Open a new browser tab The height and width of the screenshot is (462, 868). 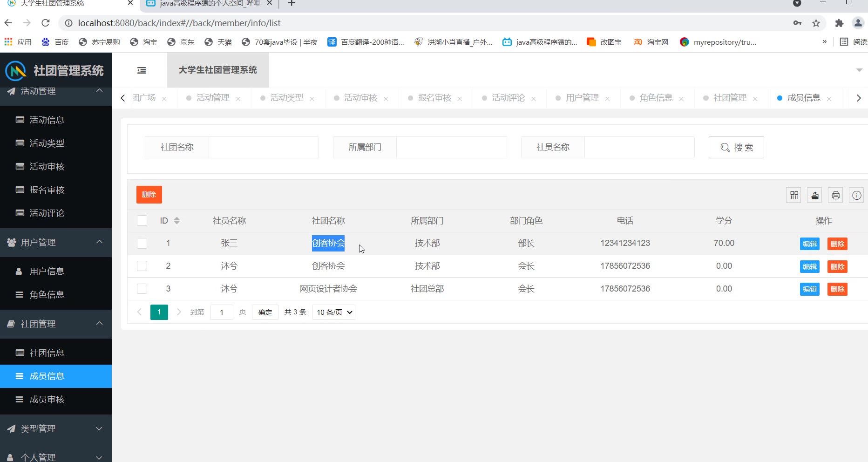tap(292, 3)
